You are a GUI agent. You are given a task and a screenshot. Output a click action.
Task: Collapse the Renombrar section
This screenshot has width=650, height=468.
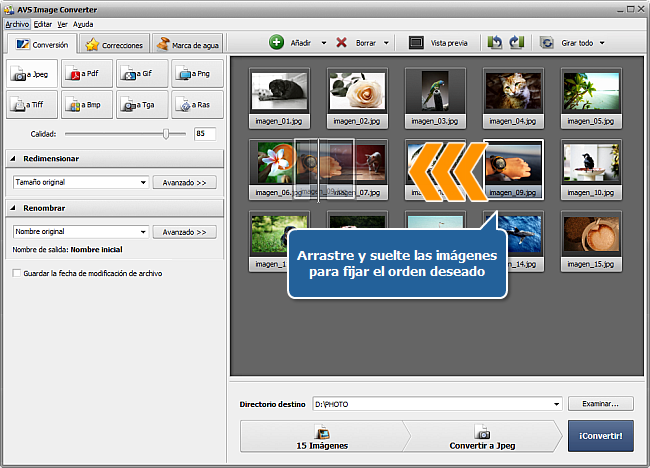click(13, 208)
